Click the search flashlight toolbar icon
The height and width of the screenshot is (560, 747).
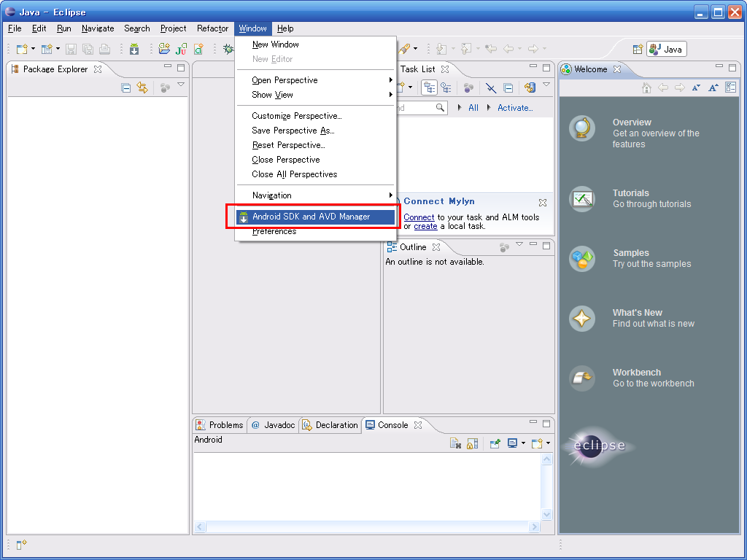(404, 49)
